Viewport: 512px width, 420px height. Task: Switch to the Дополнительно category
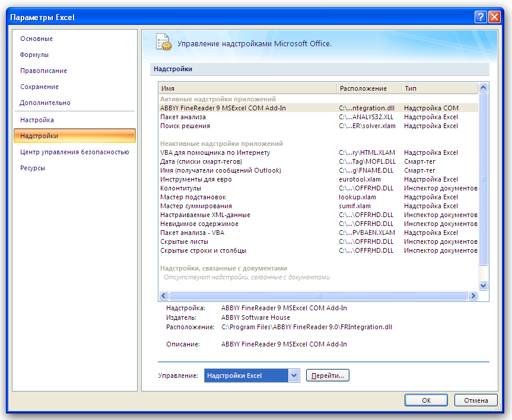pyautogui.click(x=45, y=103)
